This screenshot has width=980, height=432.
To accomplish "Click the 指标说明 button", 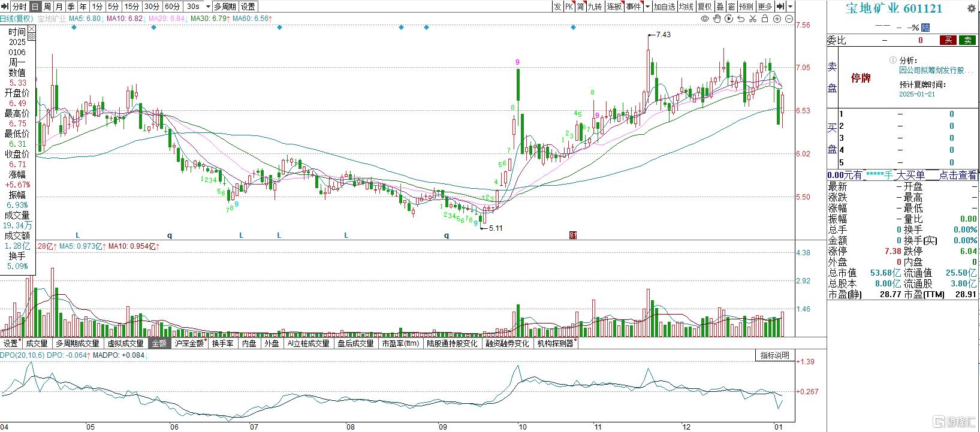I will [x=774, y=355].
